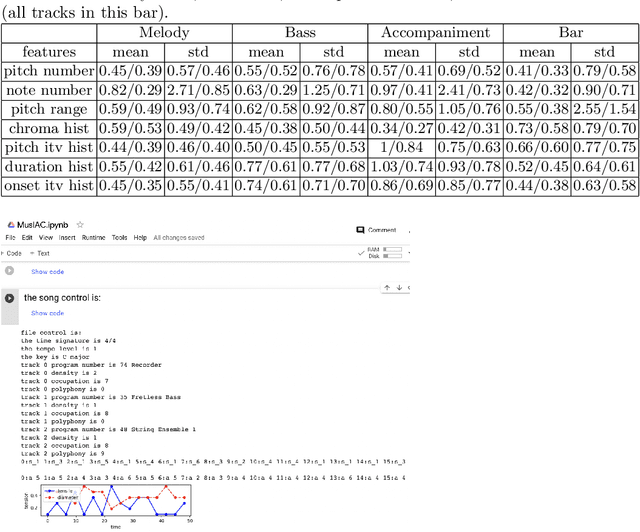Show code under 'the song control is'
The width and height of the screenshot is (640, 532).
47,313
